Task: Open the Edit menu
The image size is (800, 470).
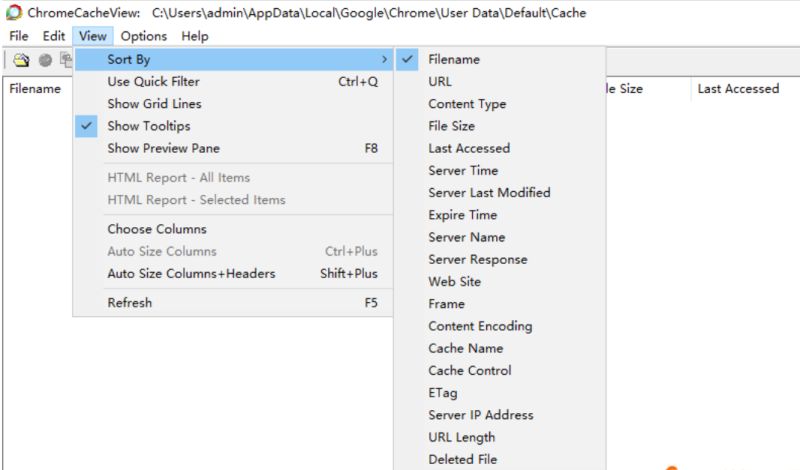Action: [54, 36]
